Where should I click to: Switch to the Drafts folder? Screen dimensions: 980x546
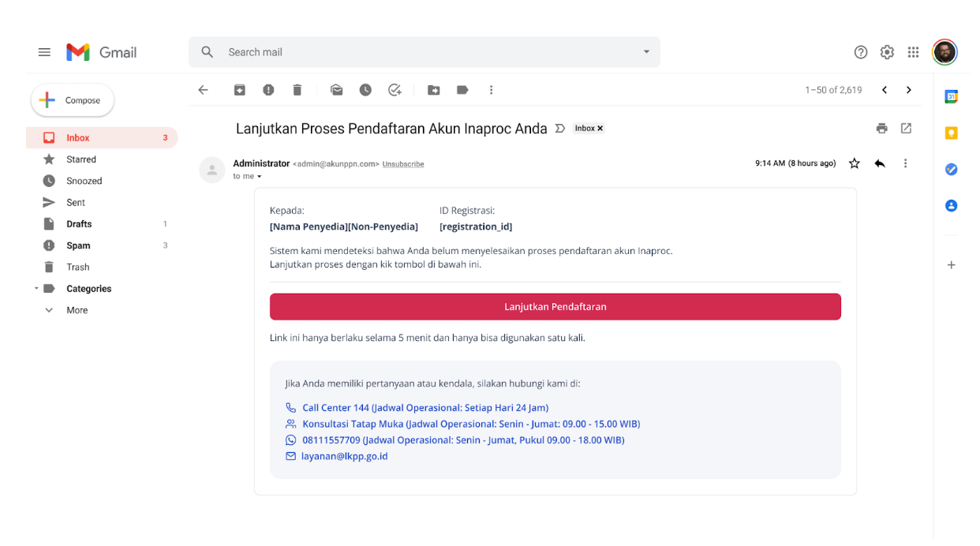[79, 223]
